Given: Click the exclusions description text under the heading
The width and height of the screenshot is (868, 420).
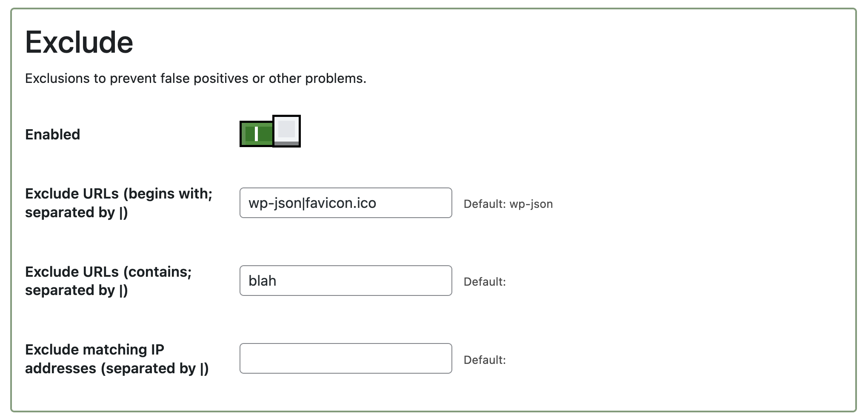Looking at the screenshot, I should click(195, 79).
